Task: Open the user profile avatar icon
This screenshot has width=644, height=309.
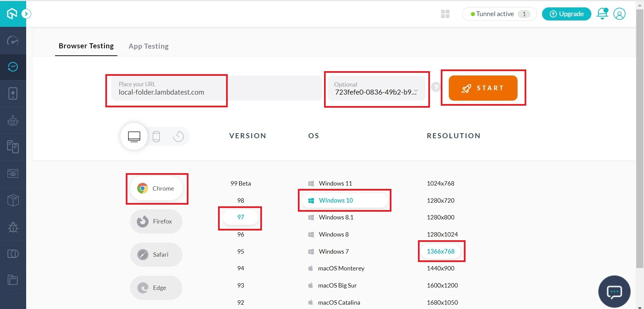Action: pos(619,14)
